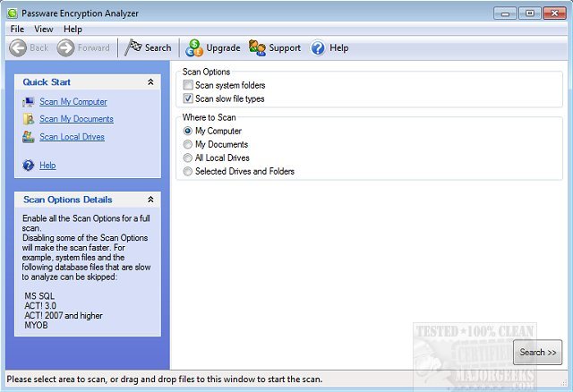Click the Upgrade toolbar label
This screenshot has width=573, height=392.
click(x=223, y=47)
